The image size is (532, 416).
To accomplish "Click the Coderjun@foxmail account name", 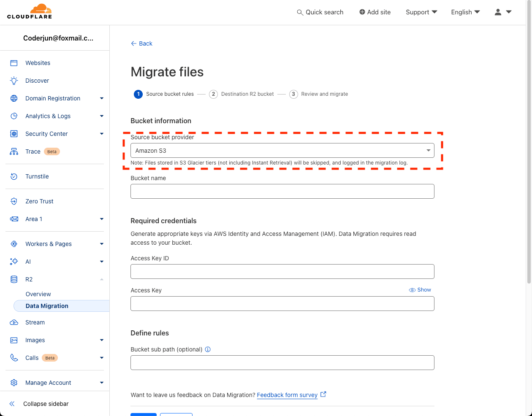I will [x=58, y=38].
